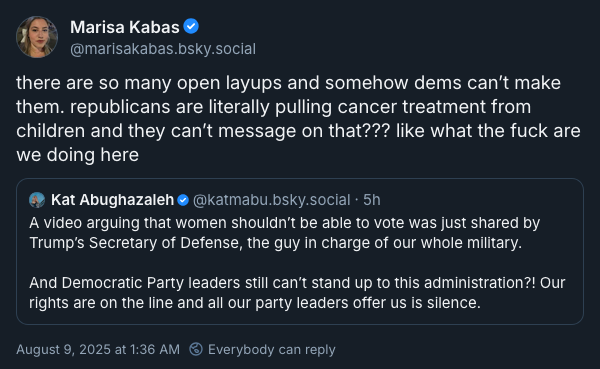Open the @katmabu.bsky.social handle
This screenshot has height=369, width=600.
272,200
